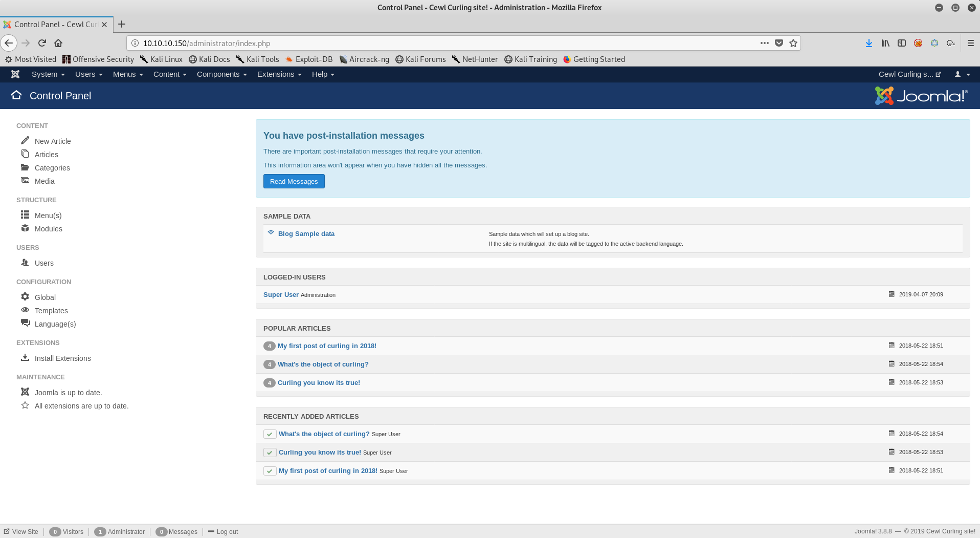
Task: Click the Modules cube icon
Action: (x=25, y=228)
